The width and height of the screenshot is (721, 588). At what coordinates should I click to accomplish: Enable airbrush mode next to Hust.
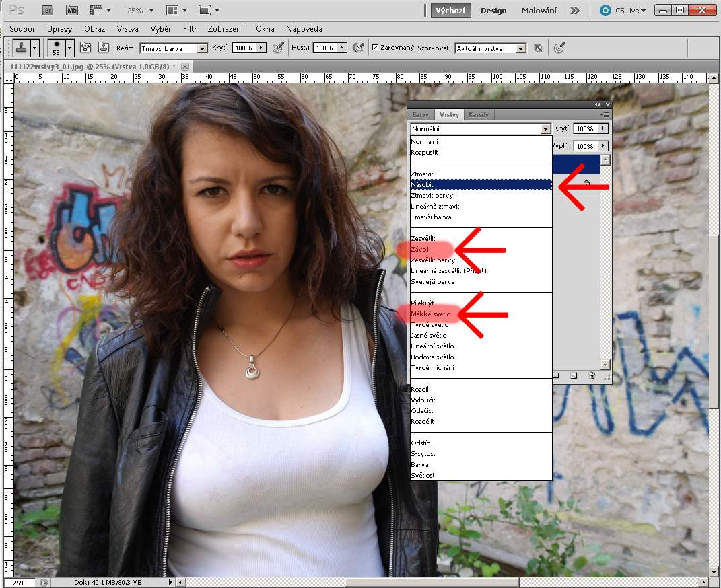click(x=359, y=48)
